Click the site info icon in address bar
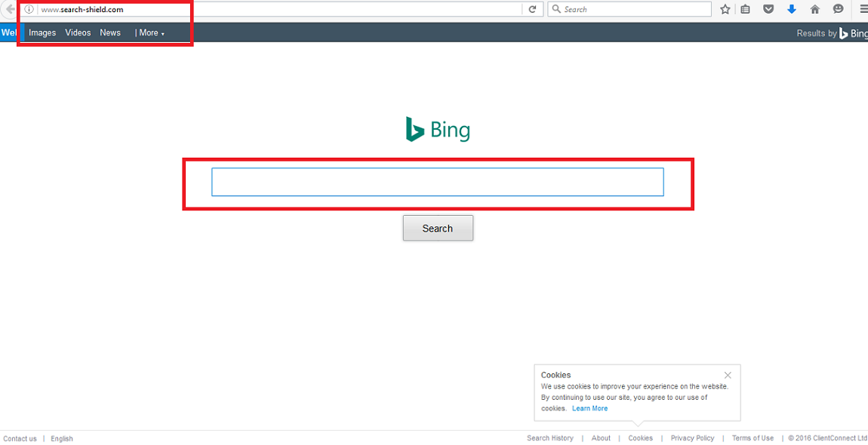Screen dimensions: 868x445 29,10
